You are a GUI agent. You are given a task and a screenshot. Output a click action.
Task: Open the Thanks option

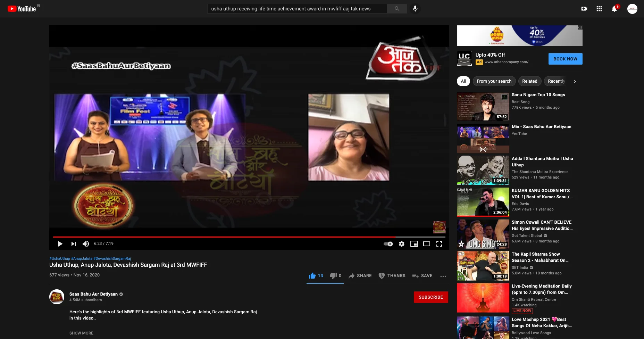392,276
